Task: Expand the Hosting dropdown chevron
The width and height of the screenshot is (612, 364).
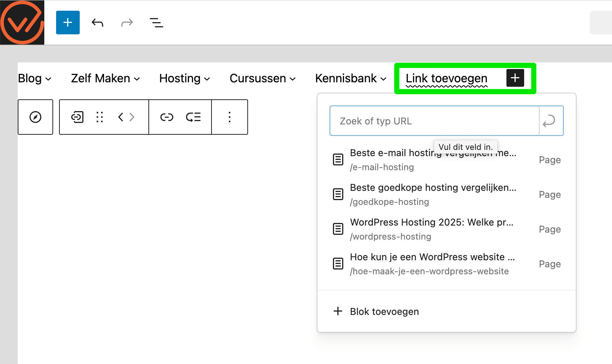Action: click(x=207, y=79)
